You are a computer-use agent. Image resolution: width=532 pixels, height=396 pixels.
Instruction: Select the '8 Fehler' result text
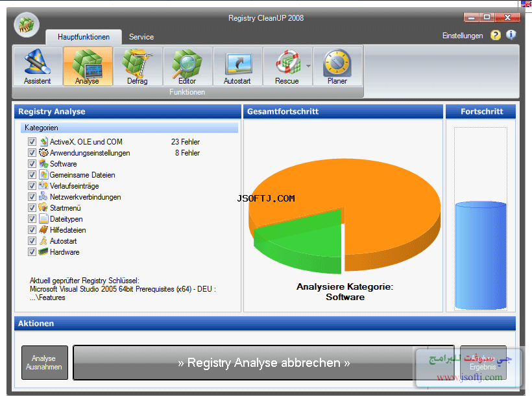tap(187, 153)
